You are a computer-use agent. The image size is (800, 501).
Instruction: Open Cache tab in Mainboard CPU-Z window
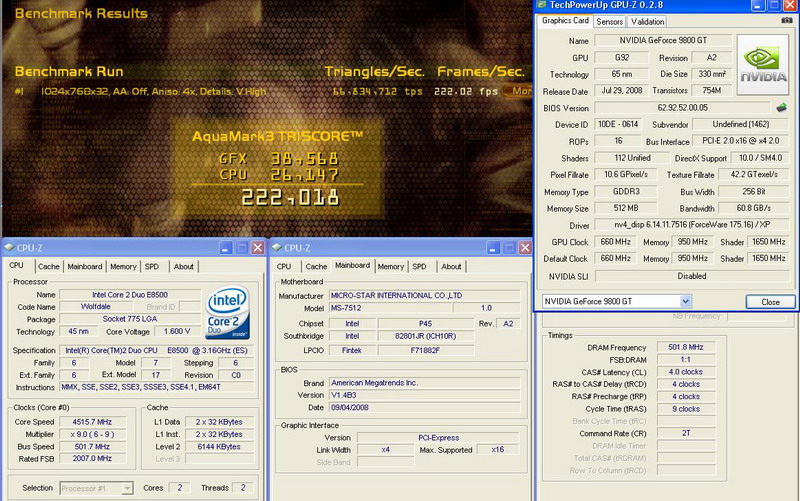(x=316, y=266)
